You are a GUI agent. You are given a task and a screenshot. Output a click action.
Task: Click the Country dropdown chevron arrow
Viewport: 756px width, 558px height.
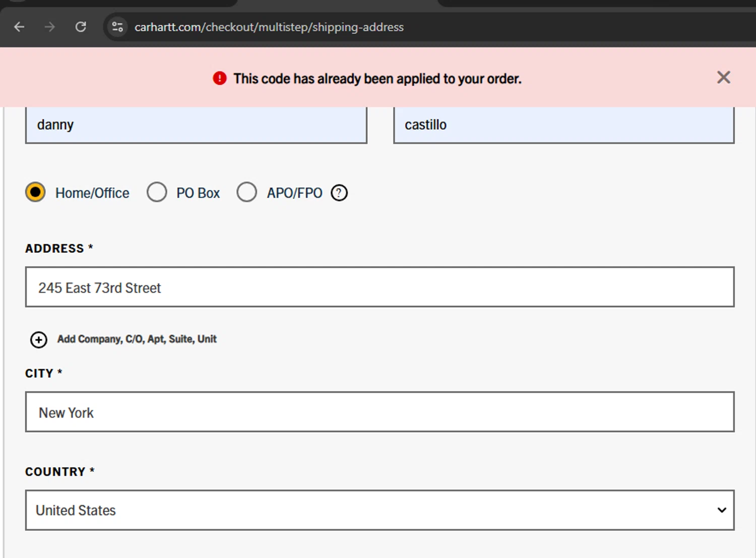pyautogui.click(x=722, y=510)
